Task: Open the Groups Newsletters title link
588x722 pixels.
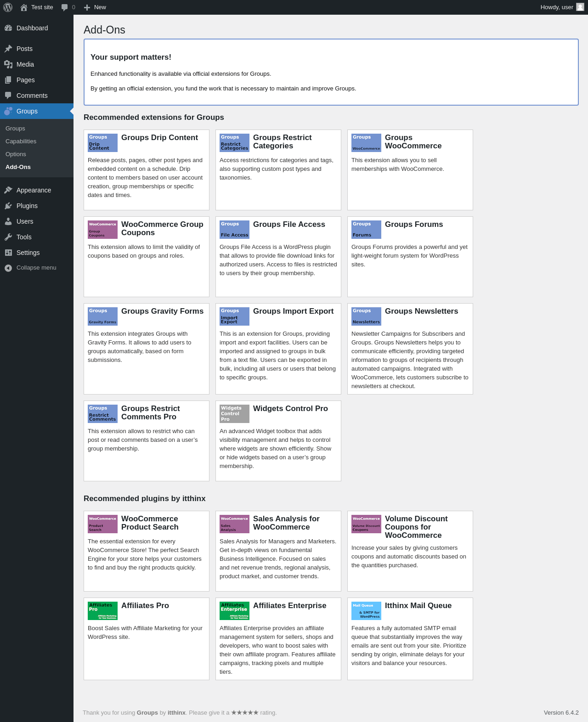Action: click(421, 311)
